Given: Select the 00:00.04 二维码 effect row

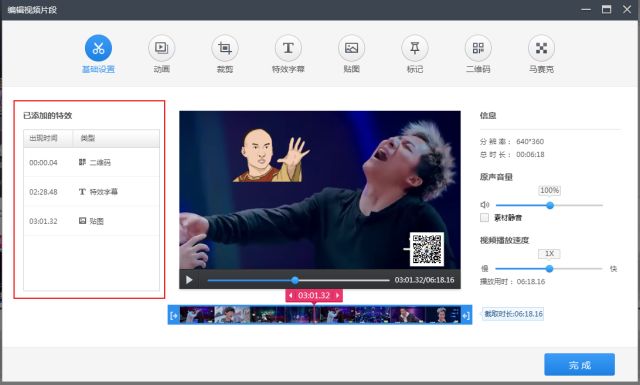Looking at the screenshot, I should (x=91, y=162).
